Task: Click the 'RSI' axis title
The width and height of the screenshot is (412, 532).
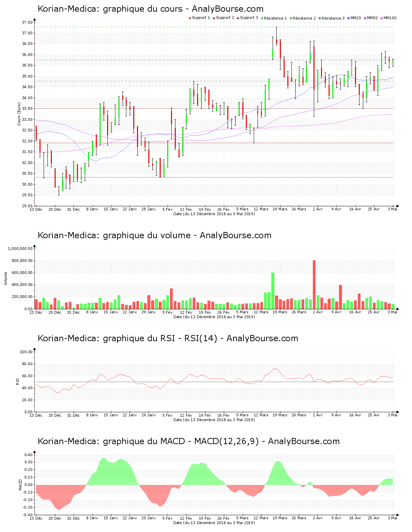Action: 18,382
